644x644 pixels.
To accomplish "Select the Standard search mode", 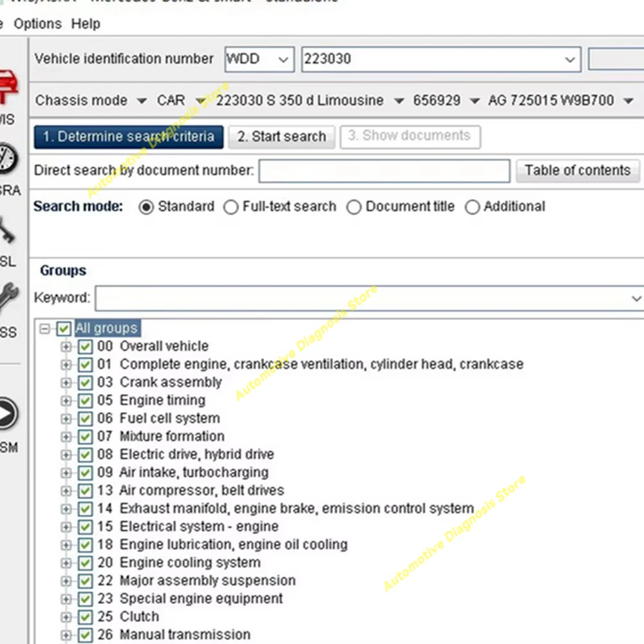I will click(146, 207).
